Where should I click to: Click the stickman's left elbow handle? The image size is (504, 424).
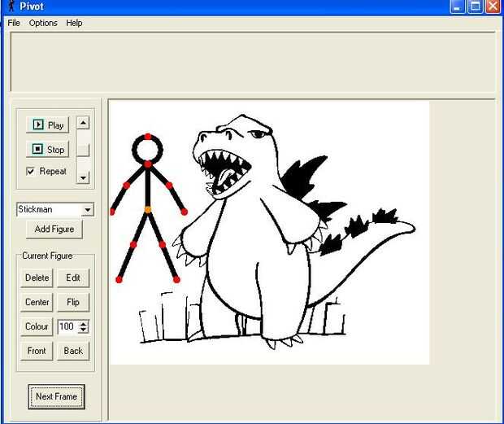pos(126,186)
